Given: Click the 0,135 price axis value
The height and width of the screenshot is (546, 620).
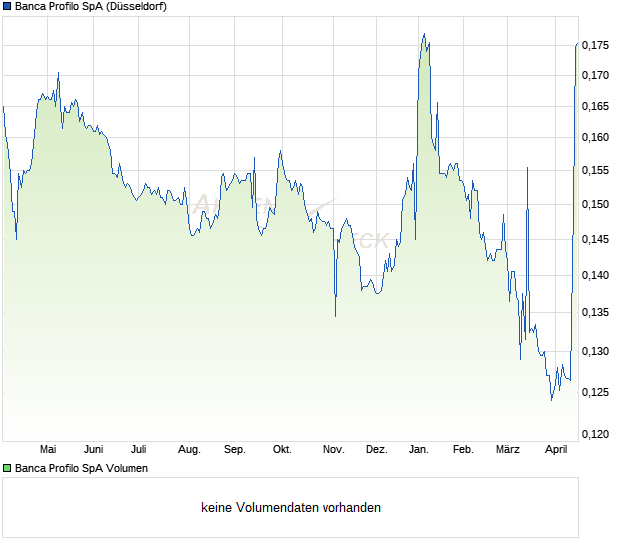Looking at the screenshot, I should (595, 312).
